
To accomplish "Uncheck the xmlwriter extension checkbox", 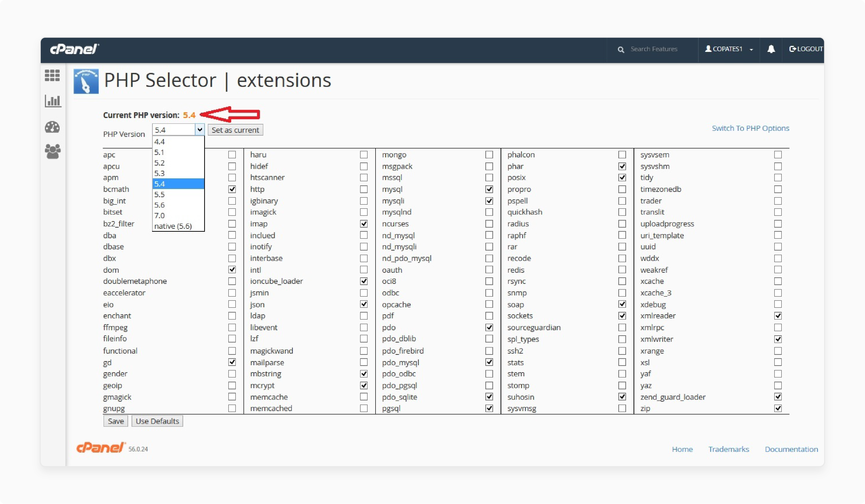I will point(778,339).
